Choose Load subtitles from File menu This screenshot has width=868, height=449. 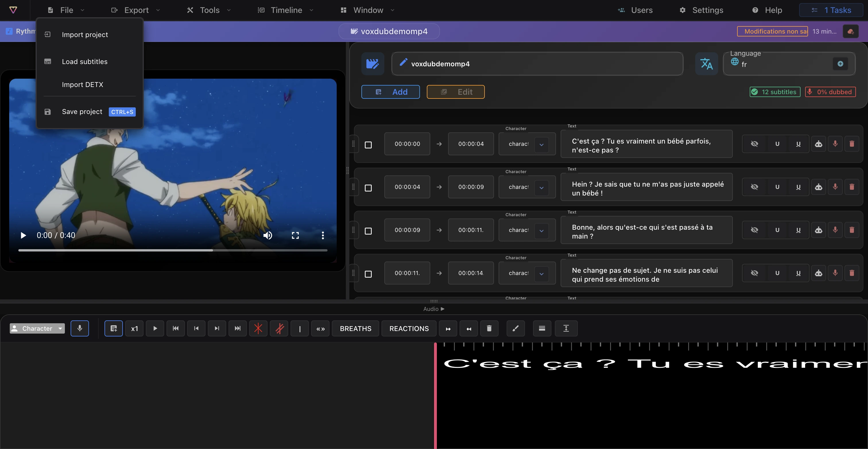(90, 62)
